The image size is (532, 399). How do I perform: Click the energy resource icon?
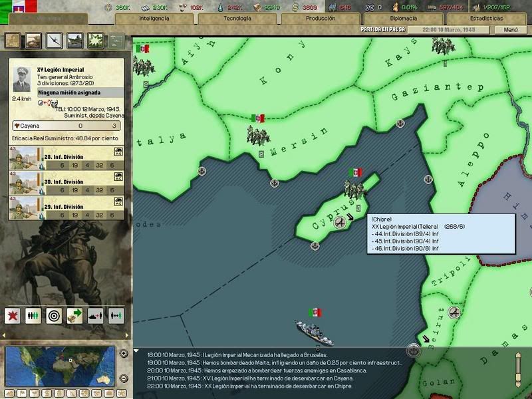pyautogui.click(x=108, y=7)
